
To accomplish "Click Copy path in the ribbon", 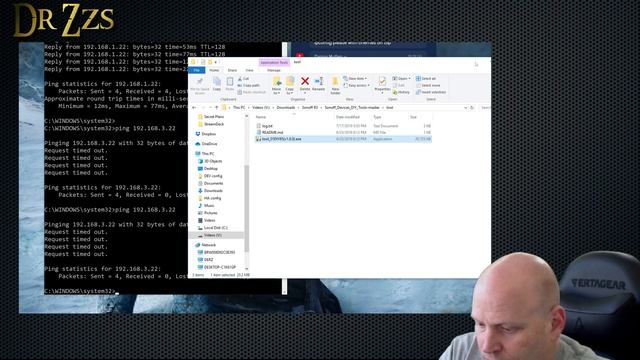I will coord(249,85).
